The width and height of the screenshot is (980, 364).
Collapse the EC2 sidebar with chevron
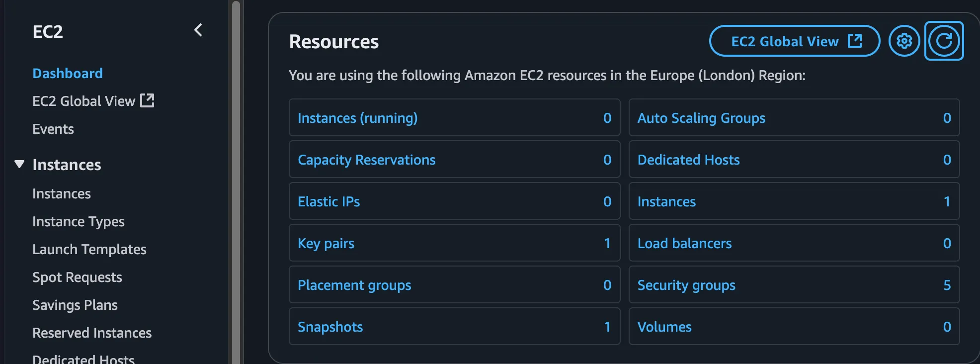tap(198, 30)
